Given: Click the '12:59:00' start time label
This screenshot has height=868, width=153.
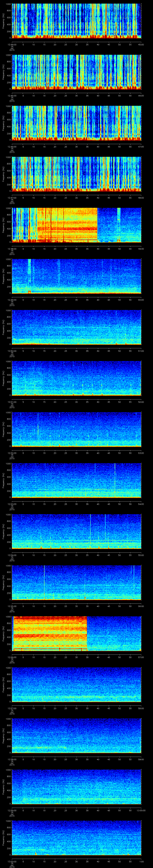Looking at the screenshot, I should click(12, 810).
